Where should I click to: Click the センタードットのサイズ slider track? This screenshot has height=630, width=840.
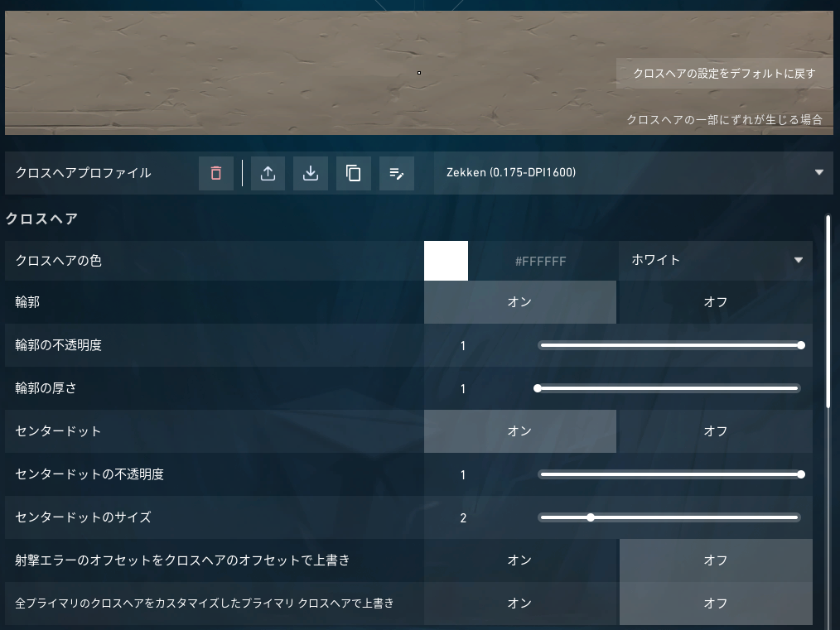point(669,517)
